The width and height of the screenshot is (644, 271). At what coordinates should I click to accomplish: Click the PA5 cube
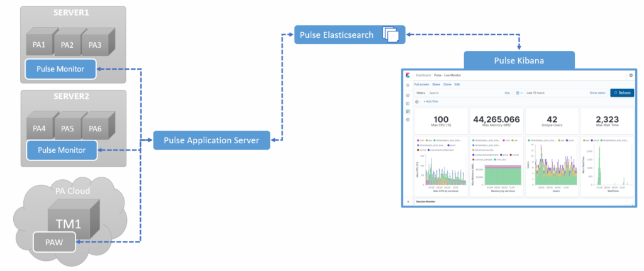coord(67,127)
